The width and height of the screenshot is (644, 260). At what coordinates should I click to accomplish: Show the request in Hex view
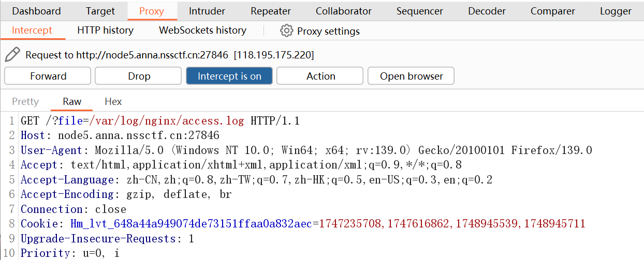pyautogui.click(x=113, y=102)
